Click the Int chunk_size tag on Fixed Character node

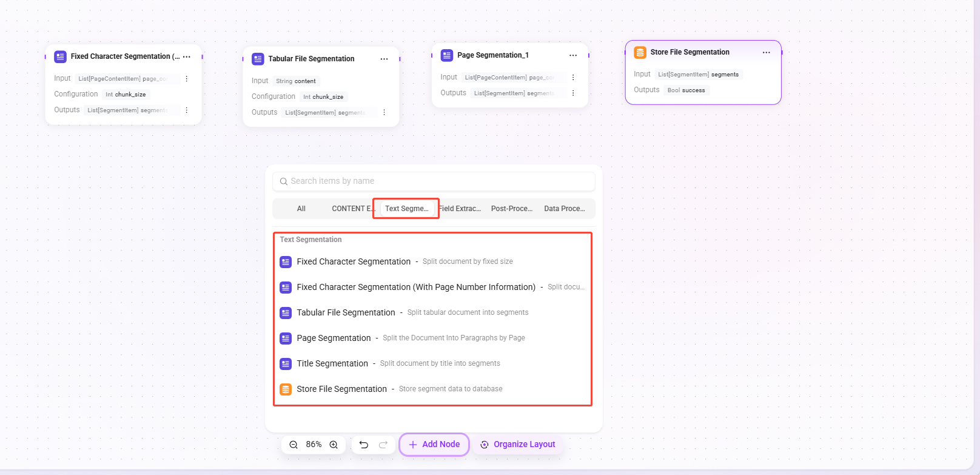coord(126,95)
